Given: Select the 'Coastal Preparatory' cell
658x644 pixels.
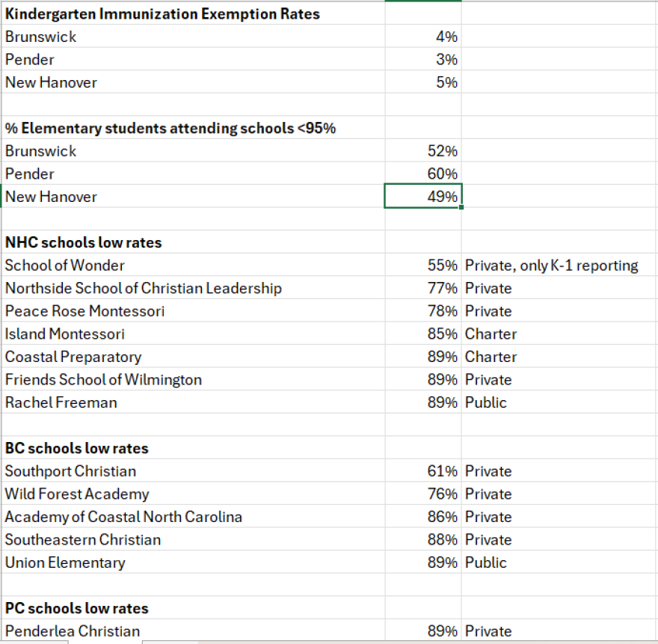Looking at the screenshot, I should (x=73, y=357).
